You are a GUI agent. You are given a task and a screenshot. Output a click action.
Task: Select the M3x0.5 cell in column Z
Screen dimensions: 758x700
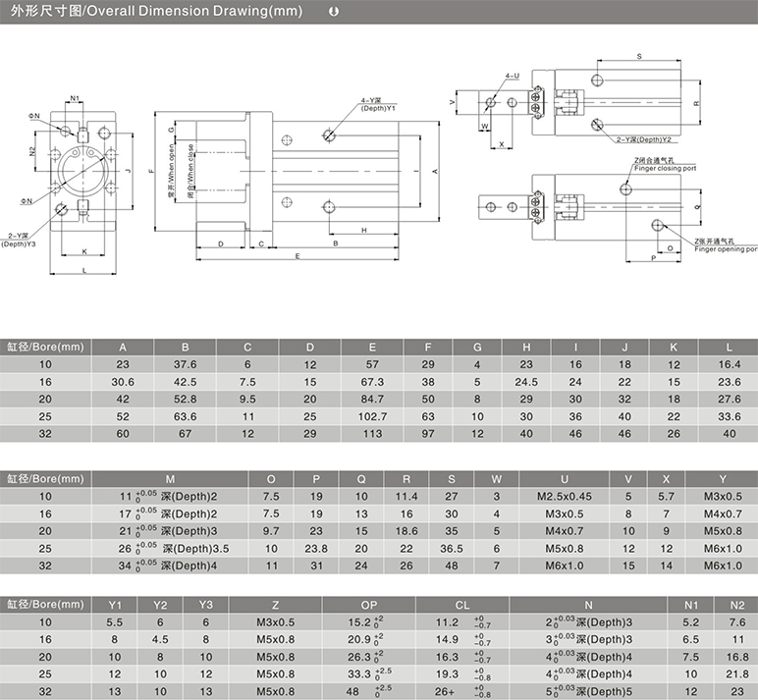(275, 622)
